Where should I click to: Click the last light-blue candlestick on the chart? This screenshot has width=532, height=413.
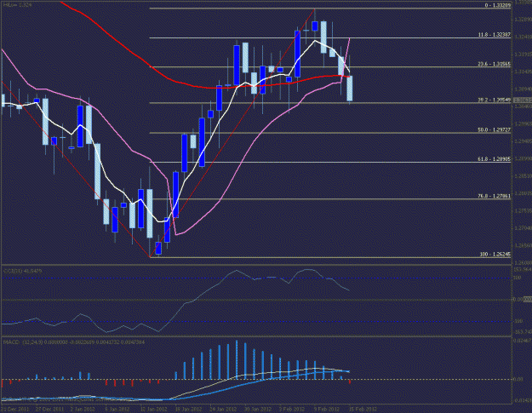tap(350, 89)
